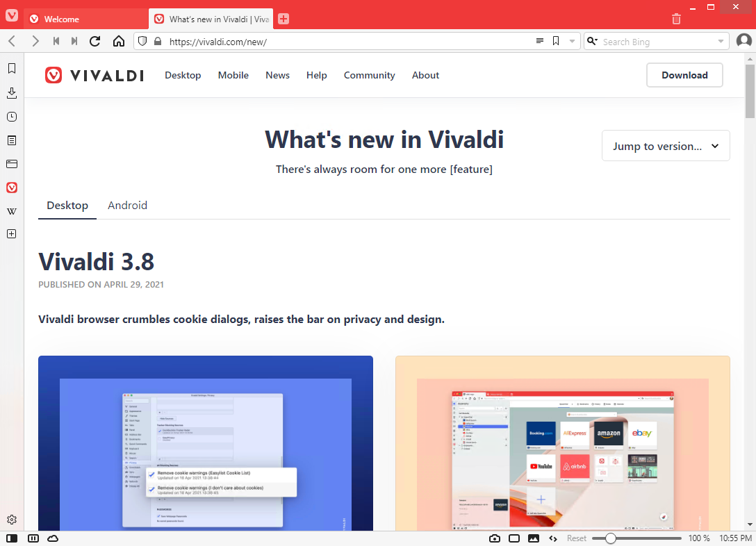The image size is (756, 546).
Task: View site info via padlock icon
Action: [158, 42]
